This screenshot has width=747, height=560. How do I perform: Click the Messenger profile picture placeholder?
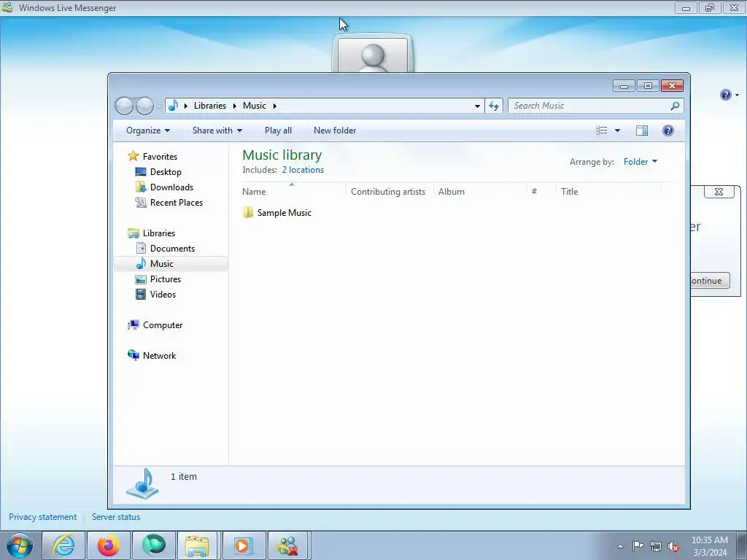click(x=373, y=54)
